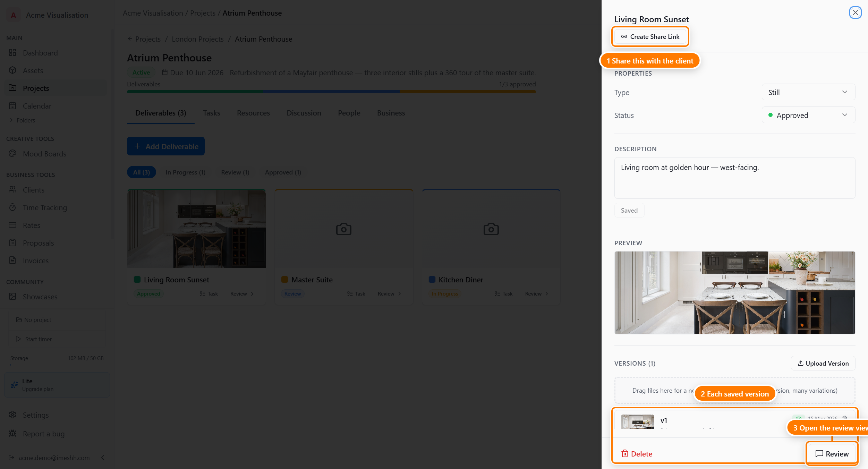Click the Drag files here drop zone
The image size is (868, 469).
pyautogui.click(x=734, y=391)
